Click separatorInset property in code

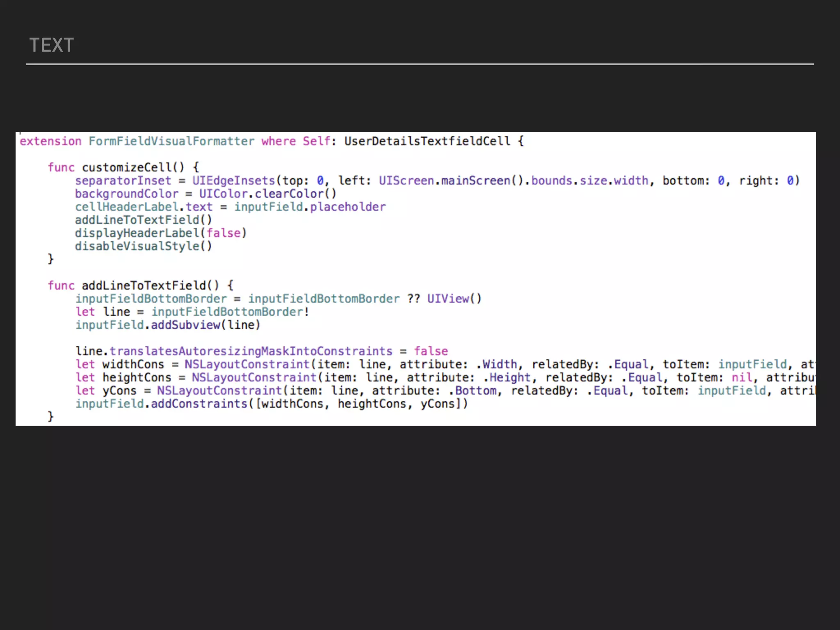click(123, 180)
